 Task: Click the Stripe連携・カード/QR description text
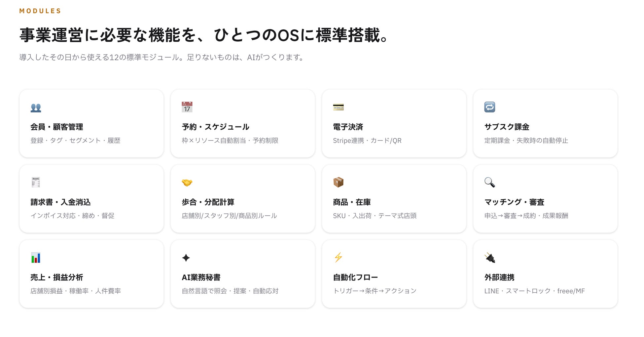point(367,141)
